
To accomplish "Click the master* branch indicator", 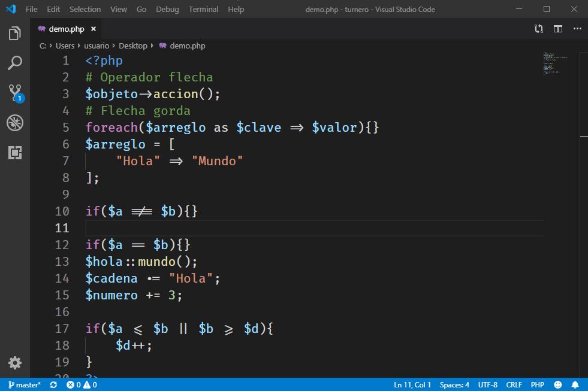I will pos(25,384).
